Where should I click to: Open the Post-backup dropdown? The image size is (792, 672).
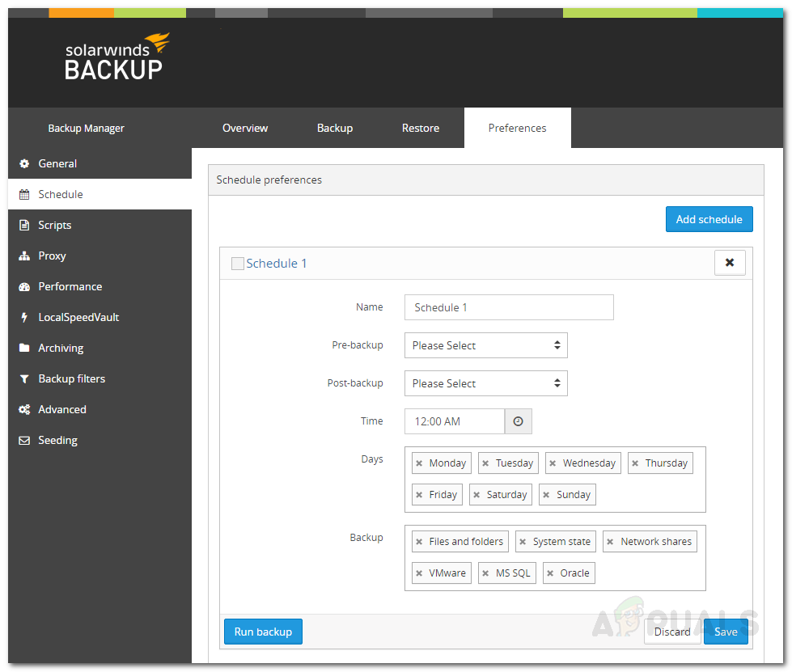pos(486,383)
